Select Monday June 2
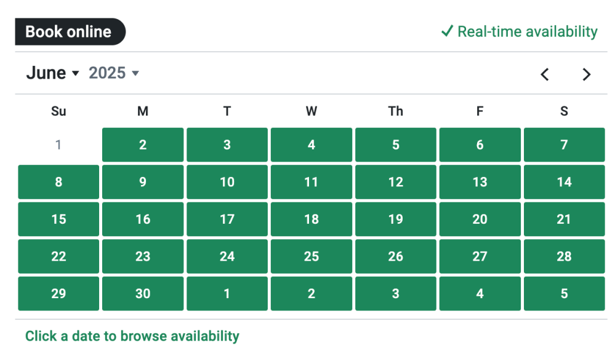 click(x=143, y=145)
